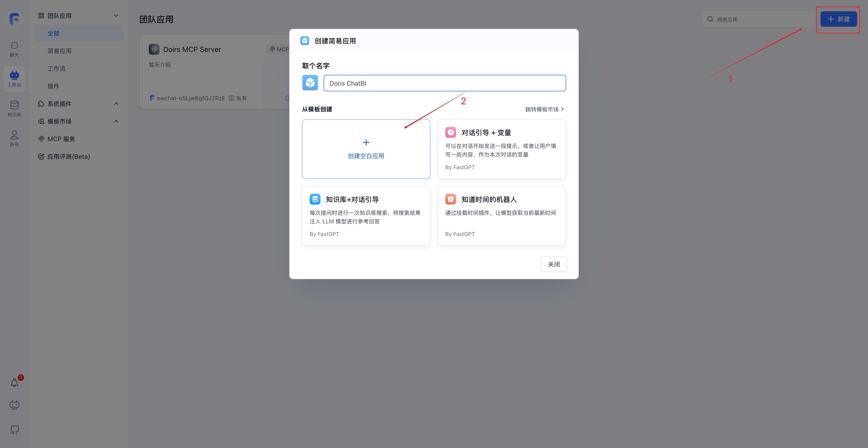The width and height of the screenshot is (868, 448).
Task: Click the 模板市场 shapes icon
Action: [x=41, y=121]
